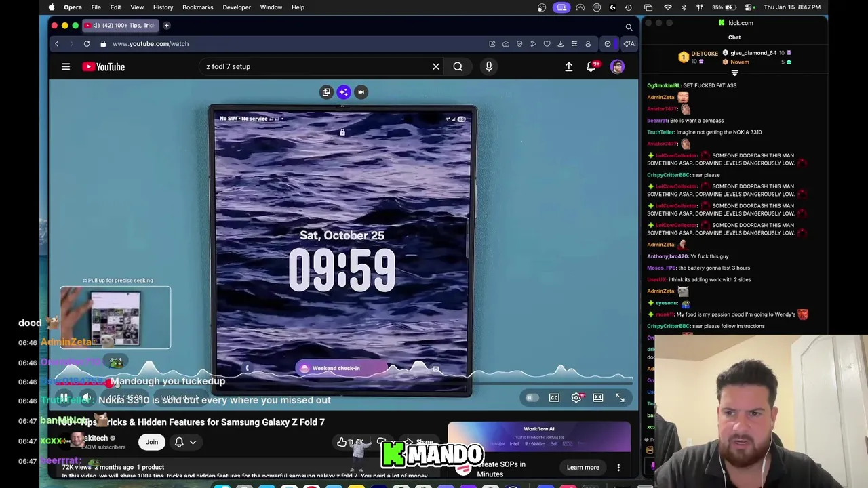868x488 pixels.
Task: Save page with heart bookmark icon
Action: click(x=547, y=44)
